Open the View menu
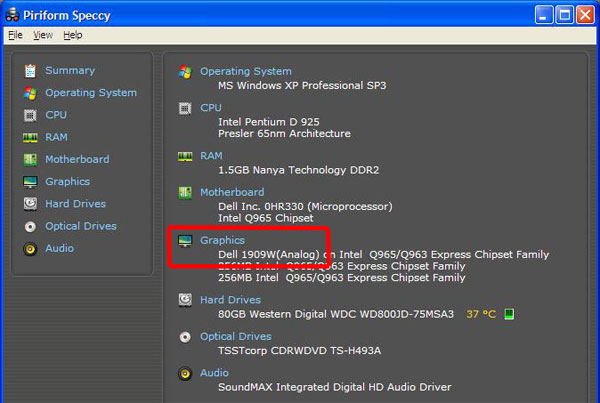This screenshot has height=403, width=600. coord(43,35)
